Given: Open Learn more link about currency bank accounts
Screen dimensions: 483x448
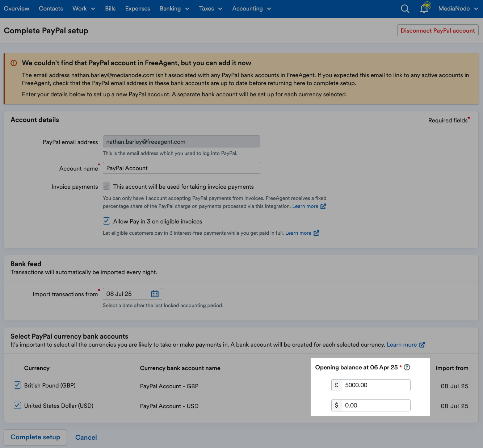Looking at the screenshot, I should (402, 345).
